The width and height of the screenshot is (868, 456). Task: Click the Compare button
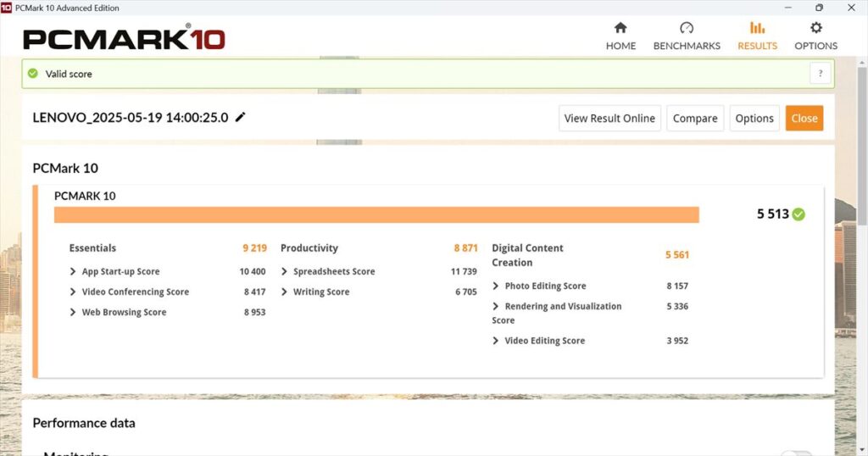point(695,119)
